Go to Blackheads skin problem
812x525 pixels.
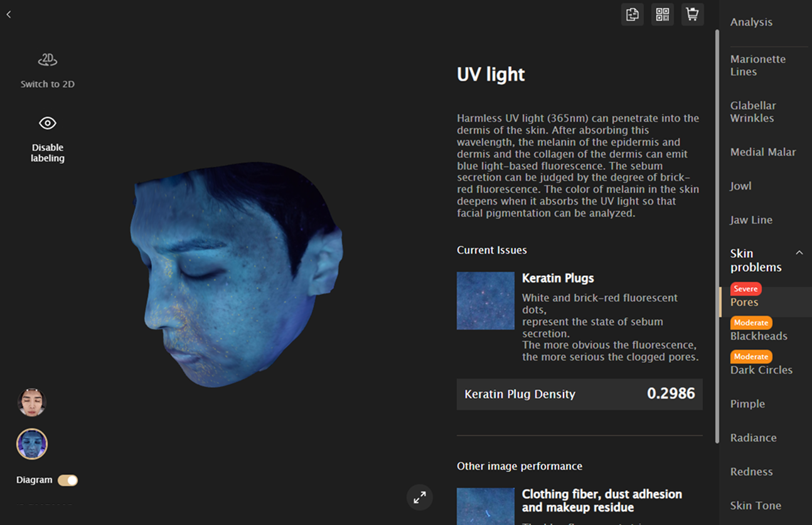[759, 336]
